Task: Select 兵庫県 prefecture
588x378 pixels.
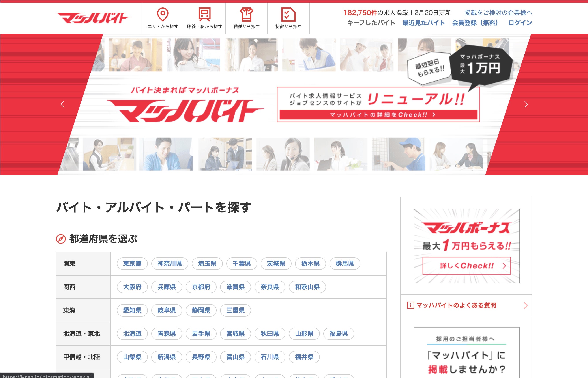Action: tap(167, 287)
